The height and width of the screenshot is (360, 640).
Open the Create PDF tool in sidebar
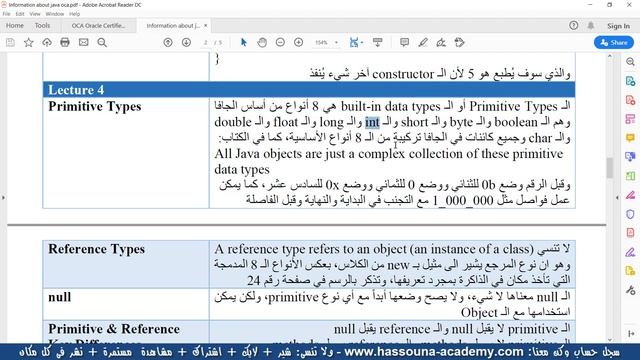630,100
